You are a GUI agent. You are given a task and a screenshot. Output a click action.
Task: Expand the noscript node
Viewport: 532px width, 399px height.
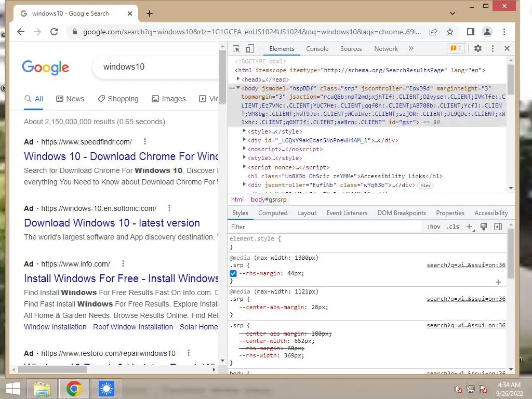[x=244, y=149]
